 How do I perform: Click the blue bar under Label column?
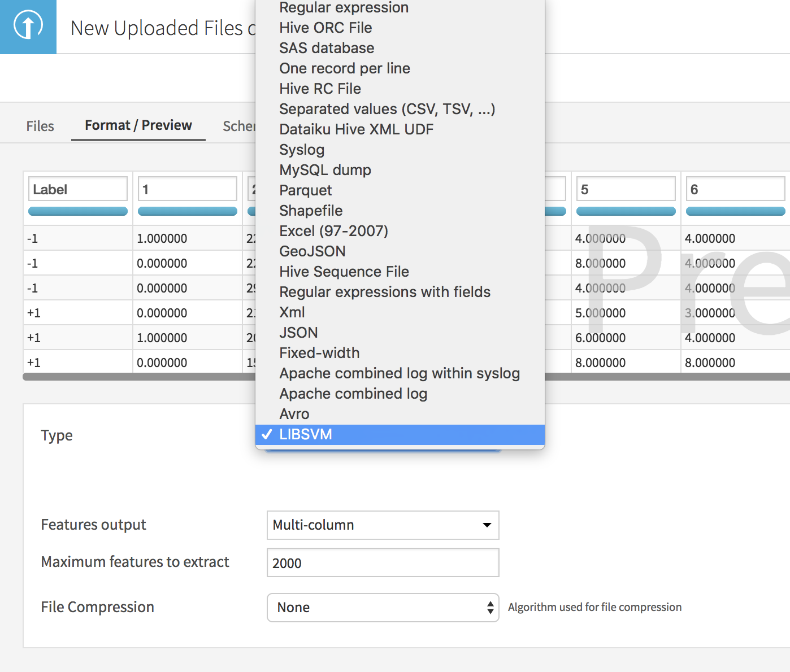[78, 211]
